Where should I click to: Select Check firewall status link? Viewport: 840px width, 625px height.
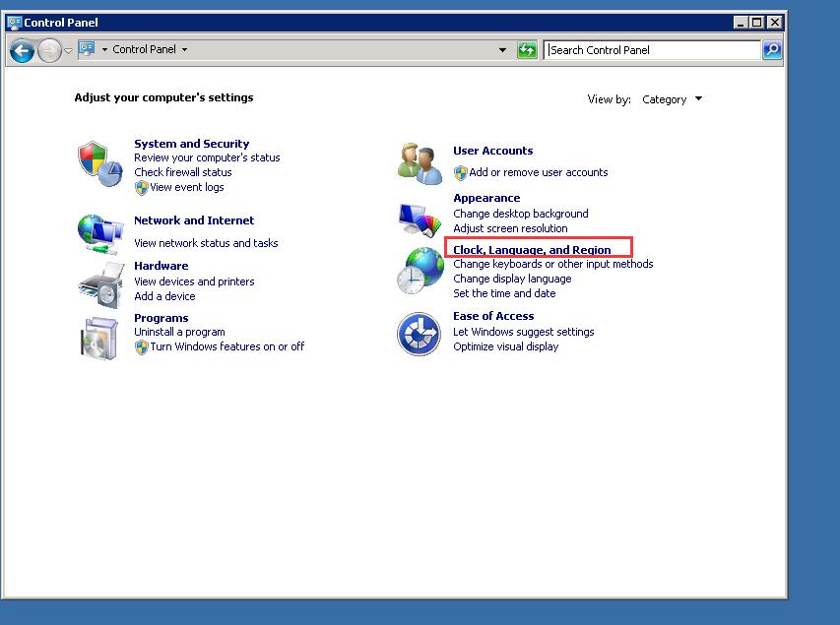183,172
